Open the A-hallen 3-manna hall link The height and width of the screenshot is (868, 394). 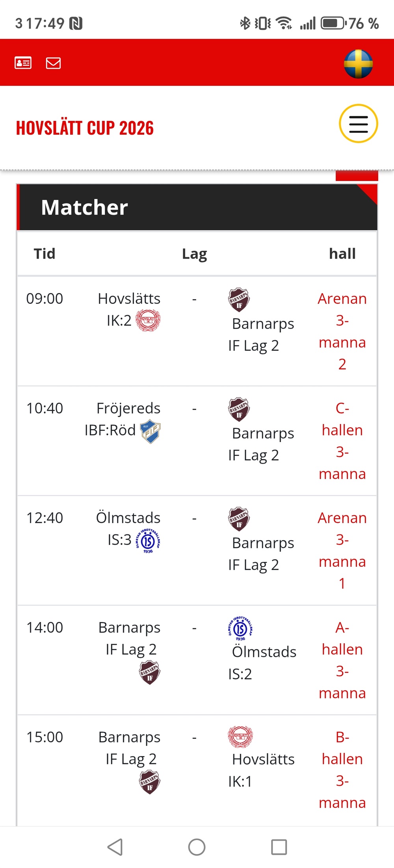point(342,660)
